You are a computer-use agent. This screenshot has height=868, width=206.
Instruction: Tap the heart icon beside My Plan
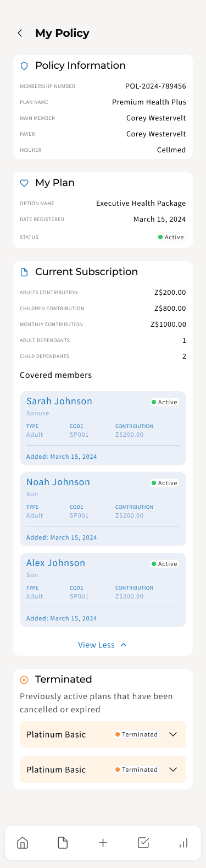coord(24,183)
